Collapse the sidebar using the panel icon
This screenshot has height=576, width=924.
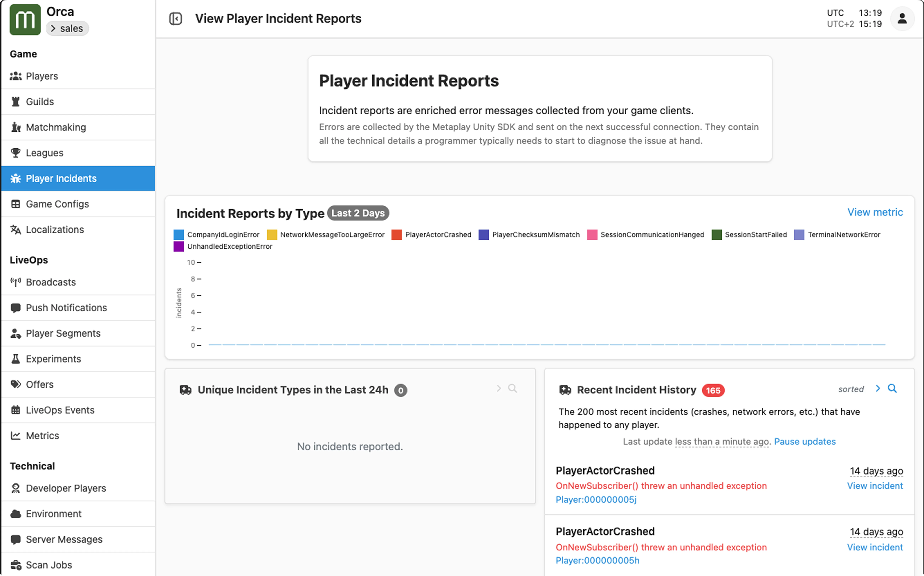point(175,18)
